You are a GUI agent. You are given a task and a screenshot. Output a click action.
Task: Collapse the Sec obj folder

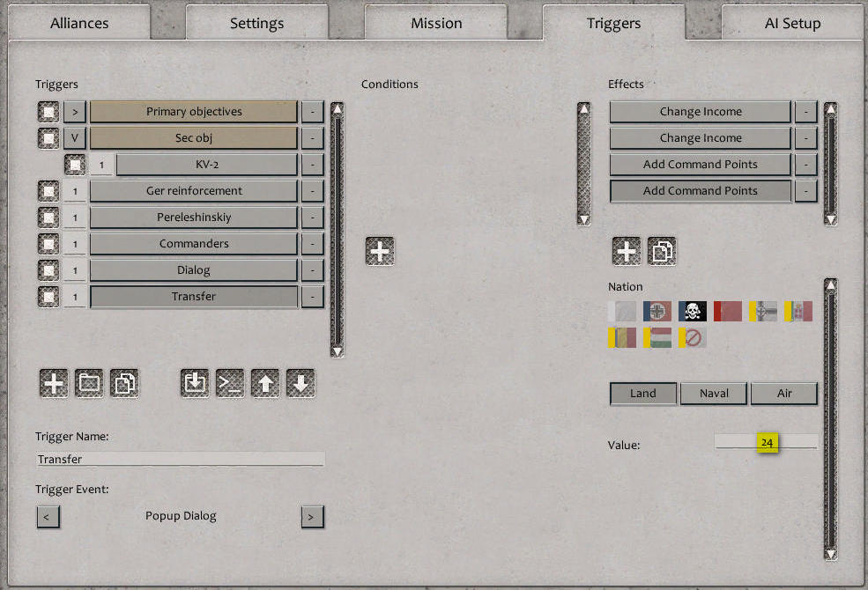[x=75, y=138]
